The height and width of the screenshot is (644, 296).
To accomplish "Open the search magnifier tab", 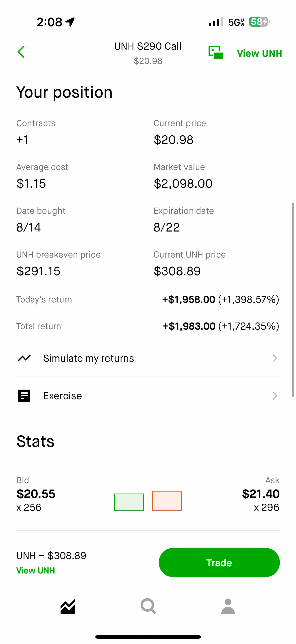I will (x=148, y=606).
